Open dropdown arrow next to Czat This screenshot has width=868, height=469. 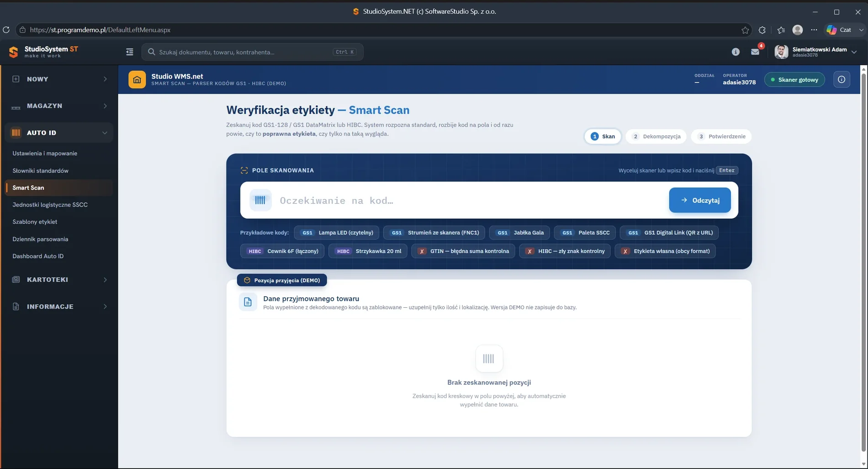[861, 30]
